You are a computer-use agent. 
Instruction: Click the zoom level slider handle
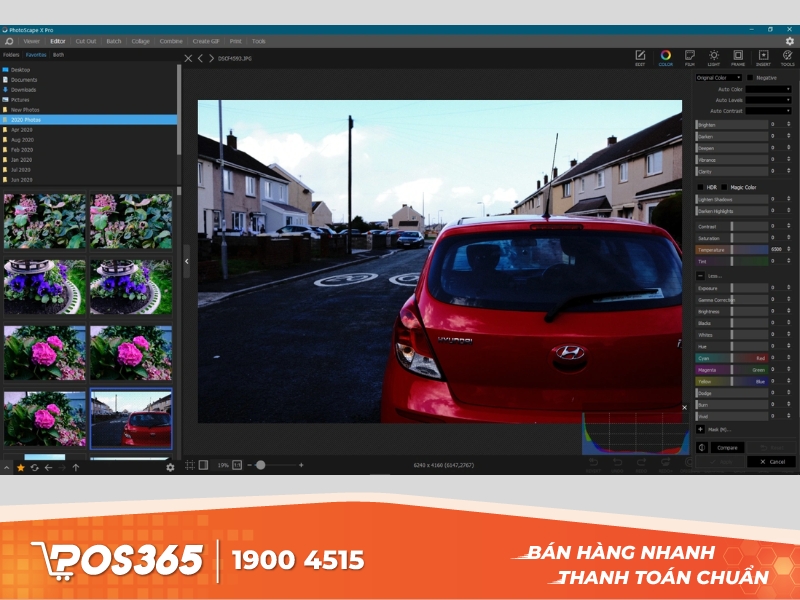point(261,465)
